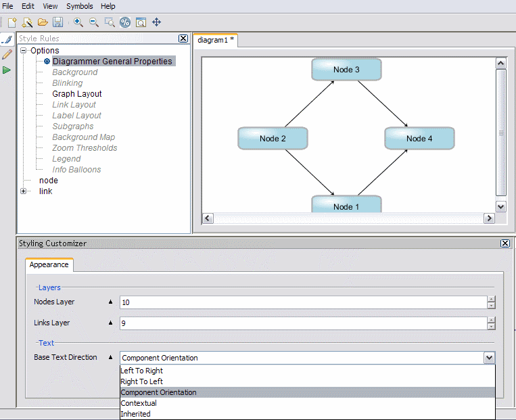Click the Zoom In magnifier icon
This screenshot has width=516, height=420.
(78, 22)
